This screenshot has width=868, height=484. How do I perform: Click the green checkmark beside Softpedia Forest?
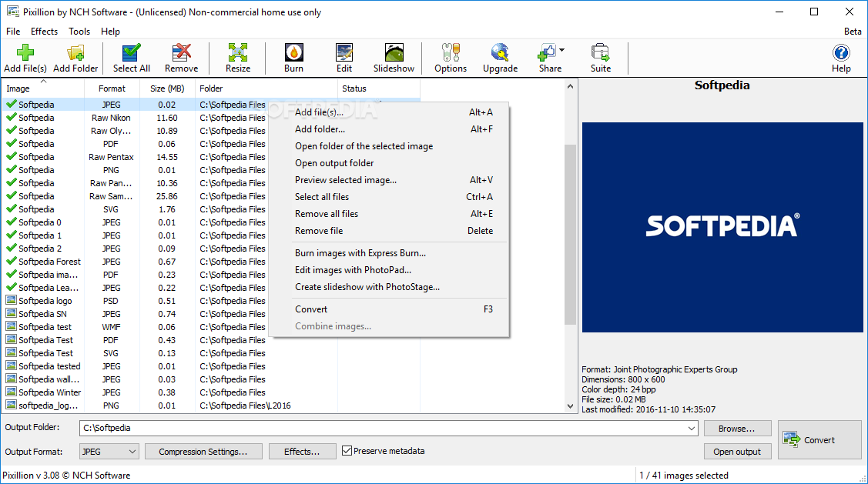click(11, 261)
